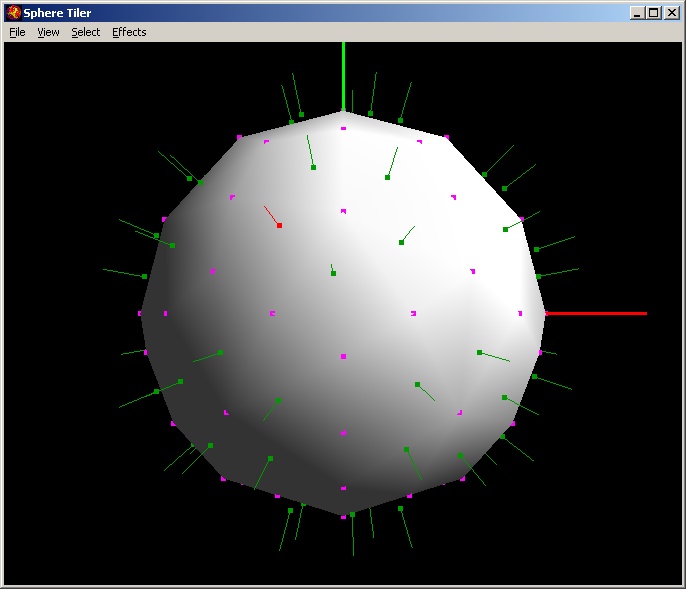This screenshot has height=589, width=686.
Task: Maximize the Sphere Tiler window
Action: click(x=653, y=12)
